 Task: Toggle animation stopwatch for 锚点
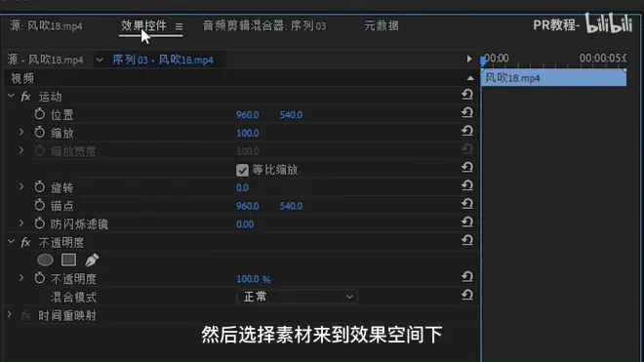click(x=39, y=205)
